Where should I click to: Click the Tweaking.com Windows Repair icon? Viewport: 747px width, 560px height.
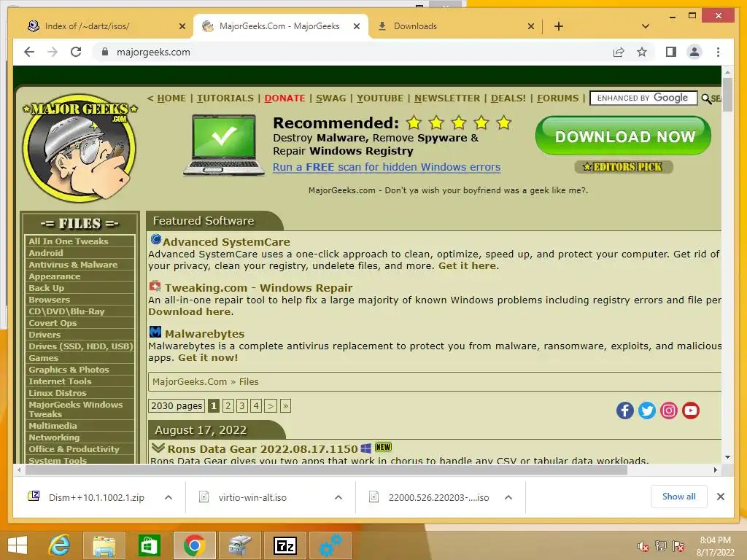(x=155, y=286)
